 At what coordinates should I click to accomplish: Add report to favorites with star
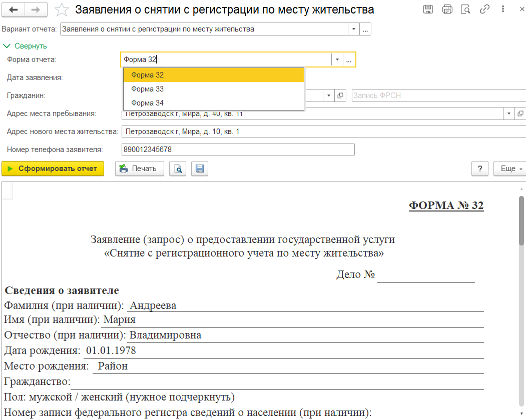point(61,9)
